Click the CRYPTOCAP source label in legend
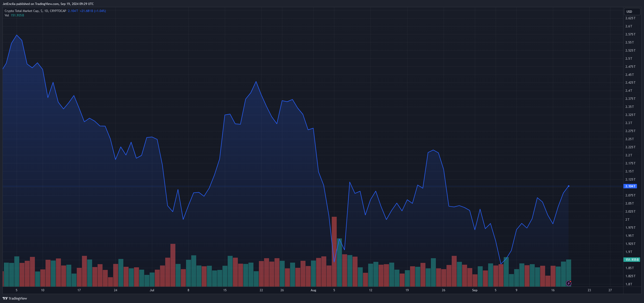 pyautogui.click(x=58, y=11)
